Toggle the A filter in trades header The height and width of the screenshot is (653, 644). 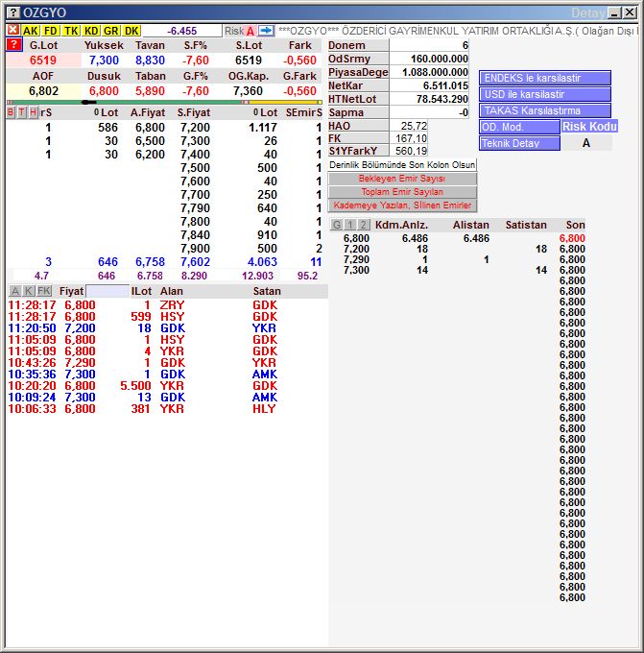15,291
